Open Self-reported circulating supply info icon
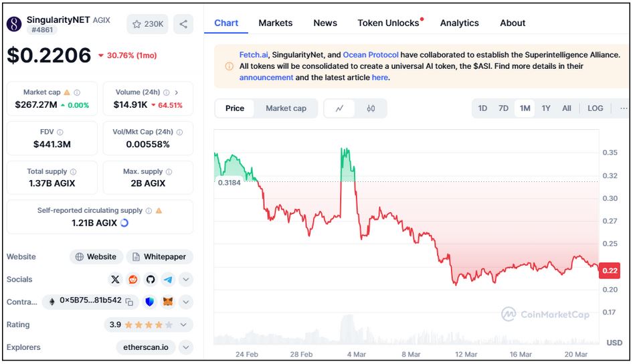Image resolution: width=635 pixels, height=364 pixels. point(149,211)
